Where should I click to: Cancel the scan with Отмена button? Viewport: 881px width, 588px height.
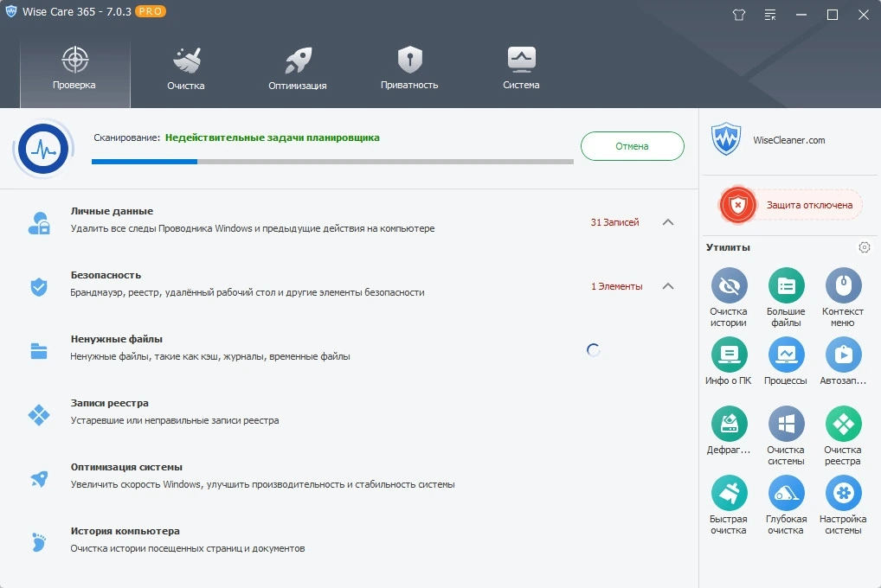(x=632, y=146)
